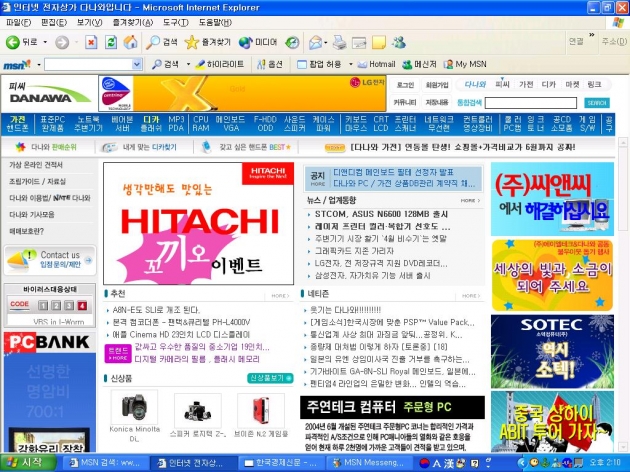Open the 도움말(H) menu

tap(215, 22)
